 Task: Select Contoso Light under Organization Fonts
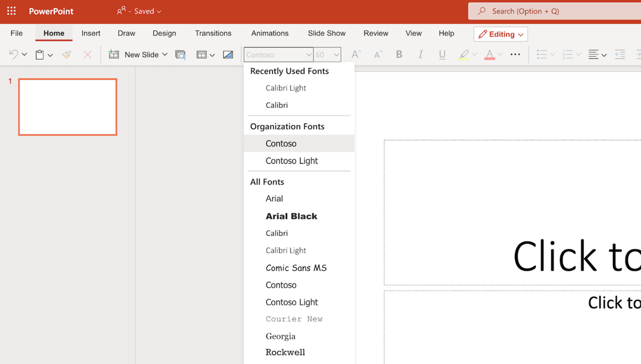click(x=291, y=160)
